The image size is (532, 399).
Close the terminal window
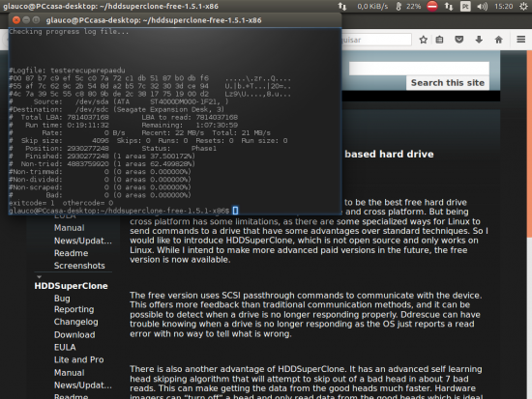pyautogui.click(x=15, y=20)
